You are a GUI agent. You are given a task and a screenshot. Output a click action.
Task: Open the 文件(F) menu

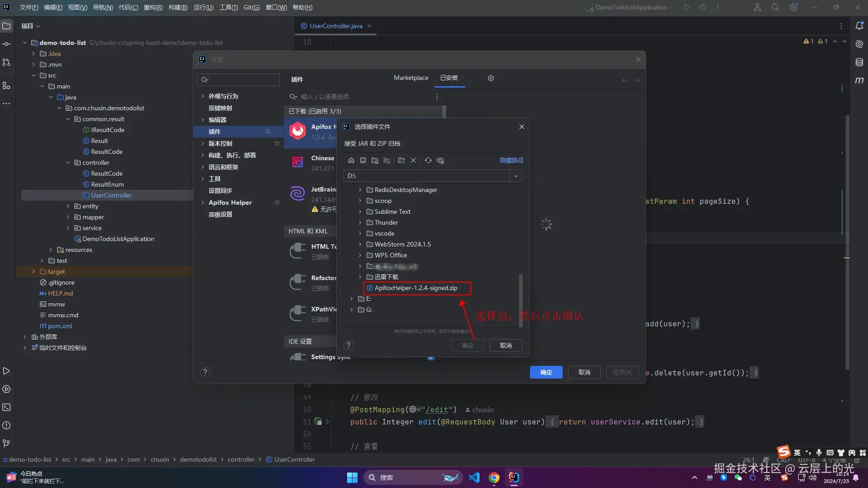click(x=29, y=7)
